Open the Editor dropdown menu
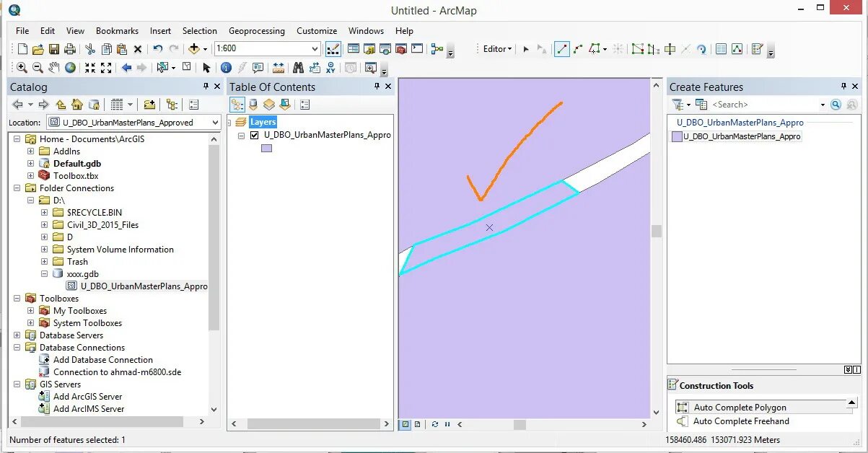868x453 pixels. pyautogui.click(x=497, y=49)
